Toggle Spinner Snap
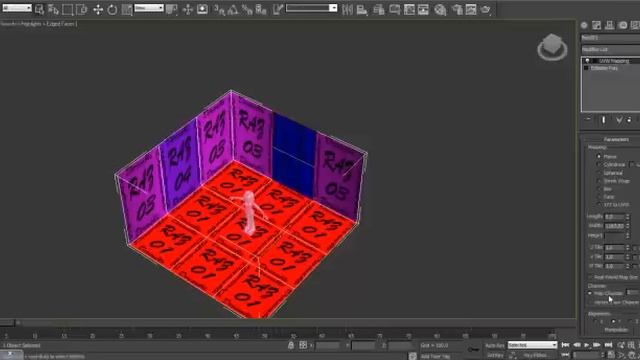This screenshot has width=640, height=360. (x=261, y=9)
